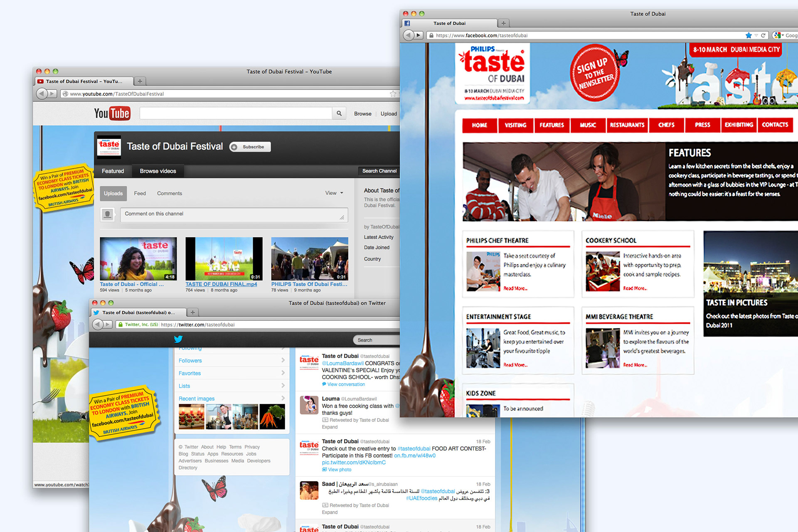
Task: Open new tab in YouTube window
Action: click(x=140, y=81)
